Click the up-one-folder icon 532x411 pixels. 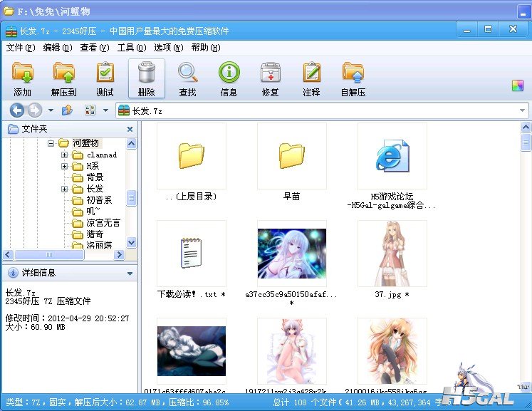pos(67,110)
